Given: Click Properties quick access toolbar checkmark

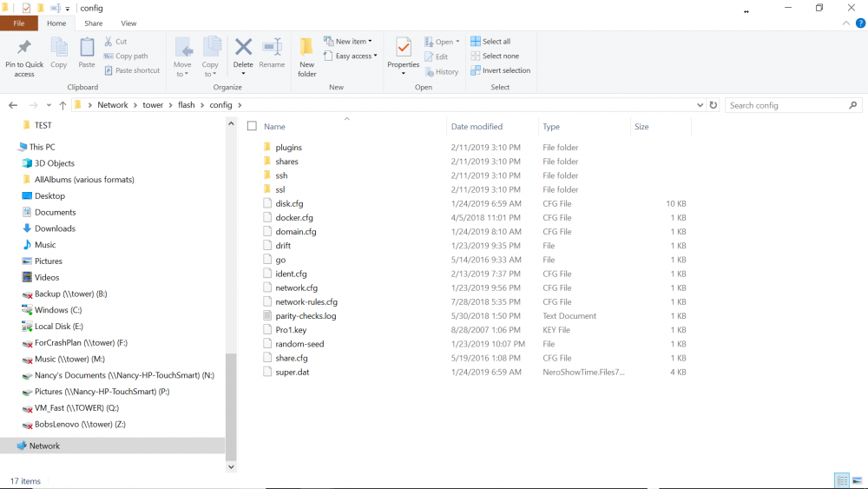Looking at the screenshot, I should pyautogui.click(x=26, y=9).
